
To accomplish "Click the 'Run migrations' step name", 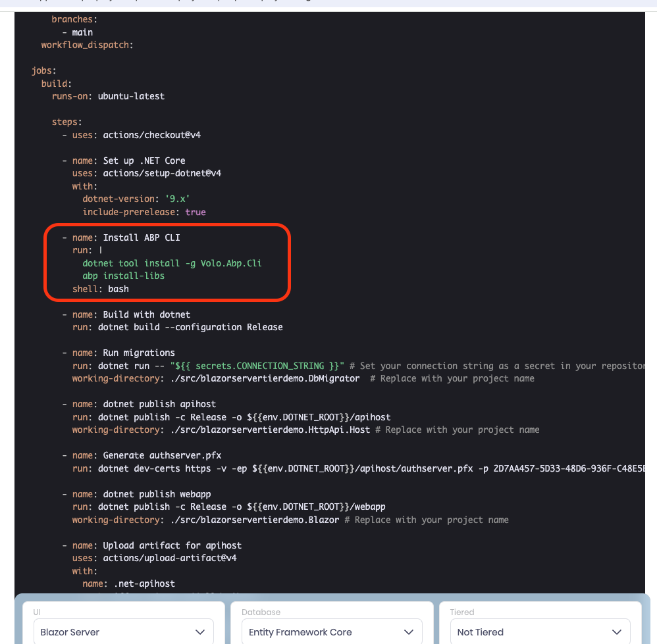I will [139, 353].
